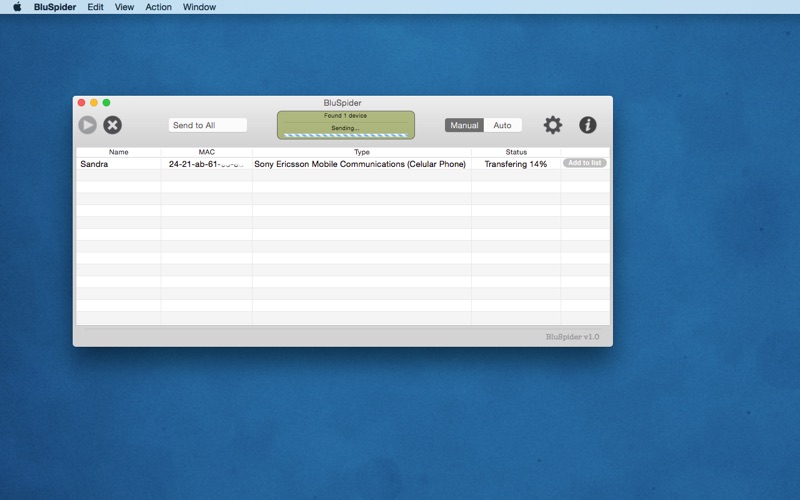The image size is (800, 500).
Task: Open the Apple menu
Action: pos(17,7)
